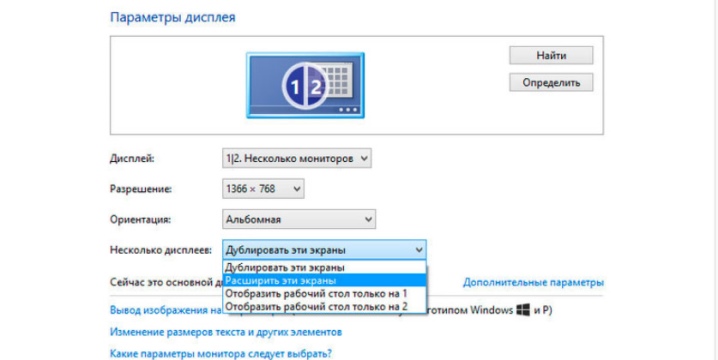Open Какие параметры монитора следует выбрать? link
The height and width of the screenshot is (360, 718).
coord(221,354)
